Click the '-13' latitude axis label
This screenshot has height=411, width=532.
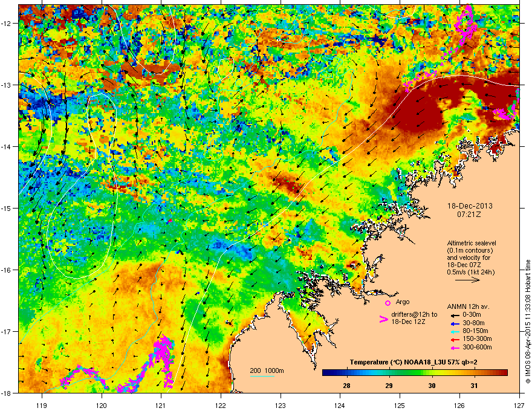(x=7, y=85)
